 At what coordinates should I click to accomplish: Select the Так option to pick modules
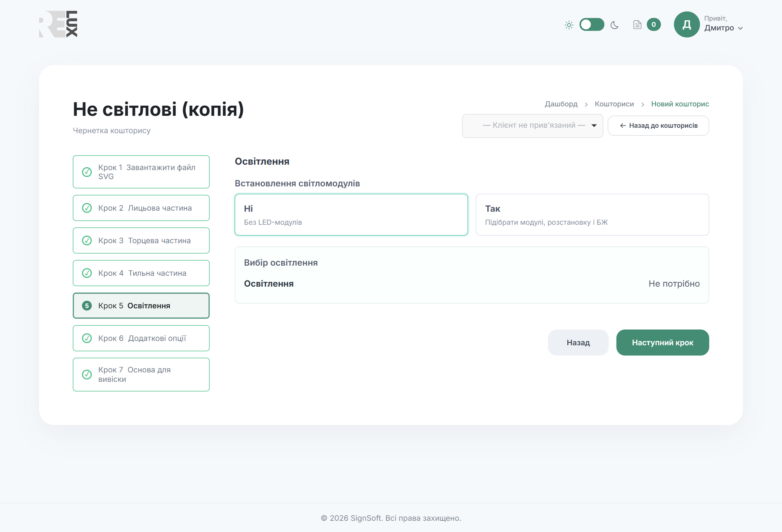click(x=592, y=215)
